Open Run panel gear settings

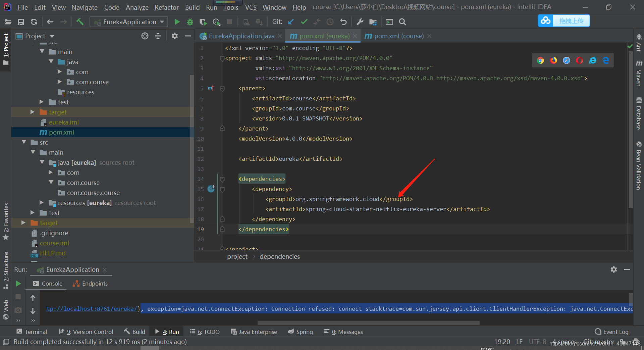pos(614,269)
